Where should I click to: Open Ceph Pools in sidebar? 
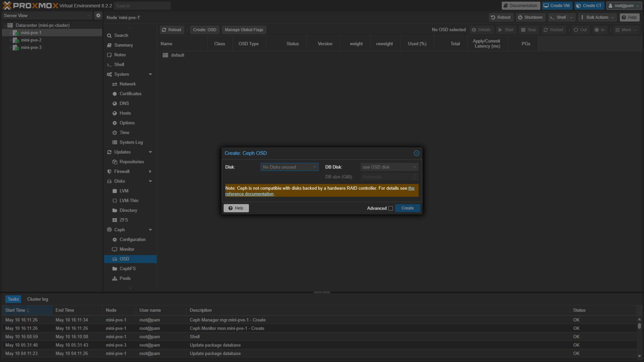(125, 278)
